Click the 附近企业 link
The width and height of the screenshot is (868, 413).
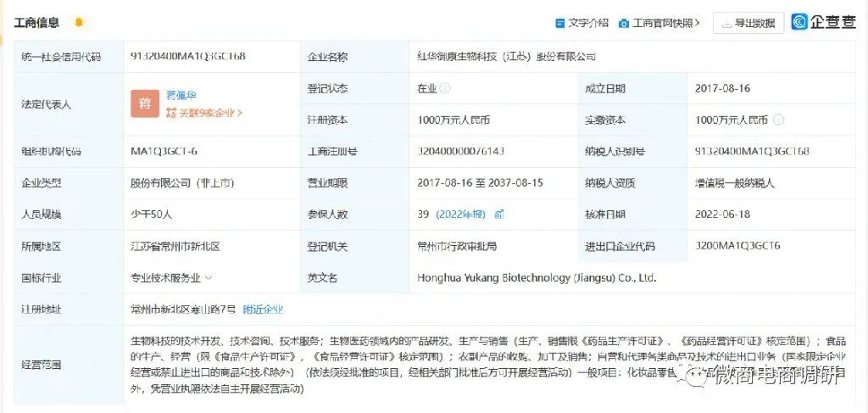click(263, 310)
